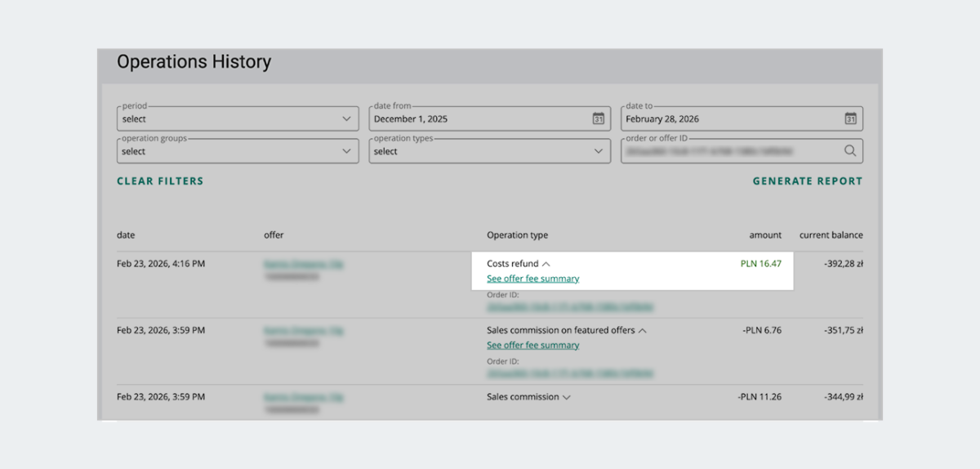
Task: Open the date from calendar icon
Action: point(598,118)
